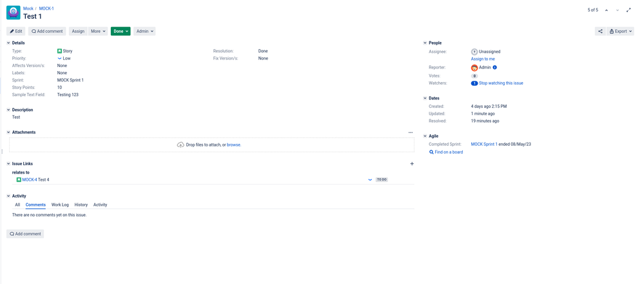The image size is (644, 284).
Task: Open the MOCK-1 breadcrumb link
Action: click(x=46, y=8)
